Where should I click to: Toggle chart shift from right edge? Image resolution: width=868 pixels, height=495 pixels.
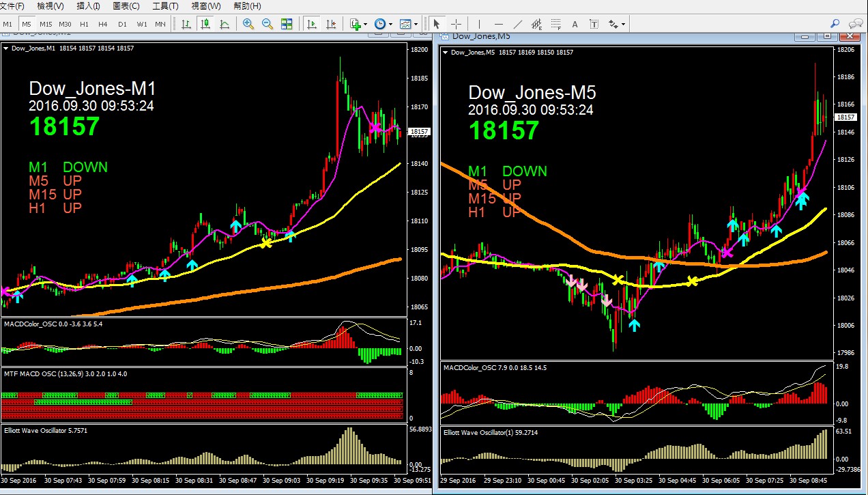click(331, 24)
